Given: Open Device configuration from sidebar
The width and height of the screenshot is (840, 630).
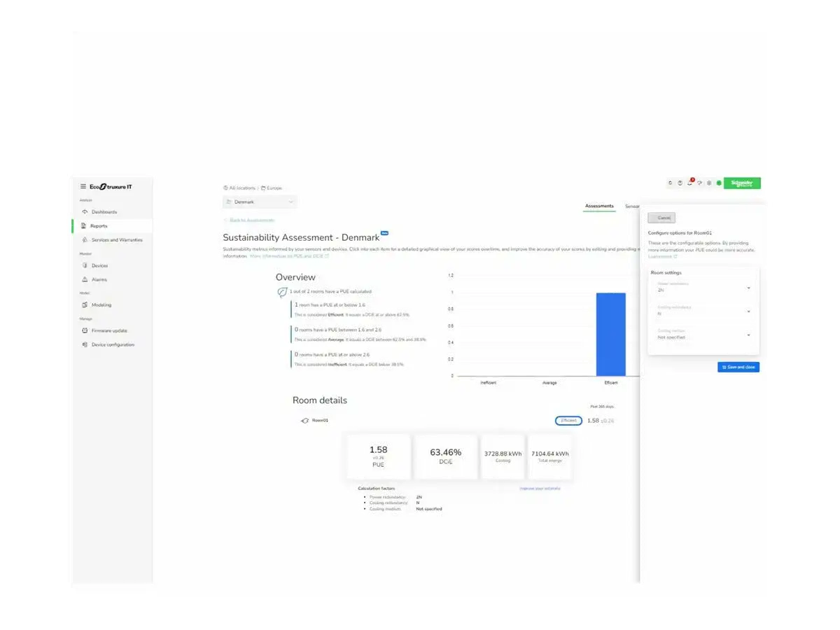Looking at the screenshot, I should pyautogui.click(x=112, y=344).
